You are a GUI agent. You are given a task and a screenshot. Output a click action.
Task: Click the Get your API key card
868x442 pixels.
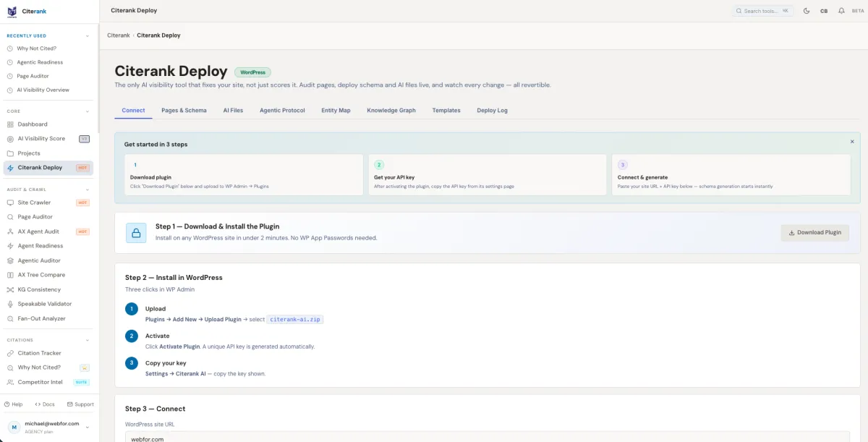click(x=488, y=174)
